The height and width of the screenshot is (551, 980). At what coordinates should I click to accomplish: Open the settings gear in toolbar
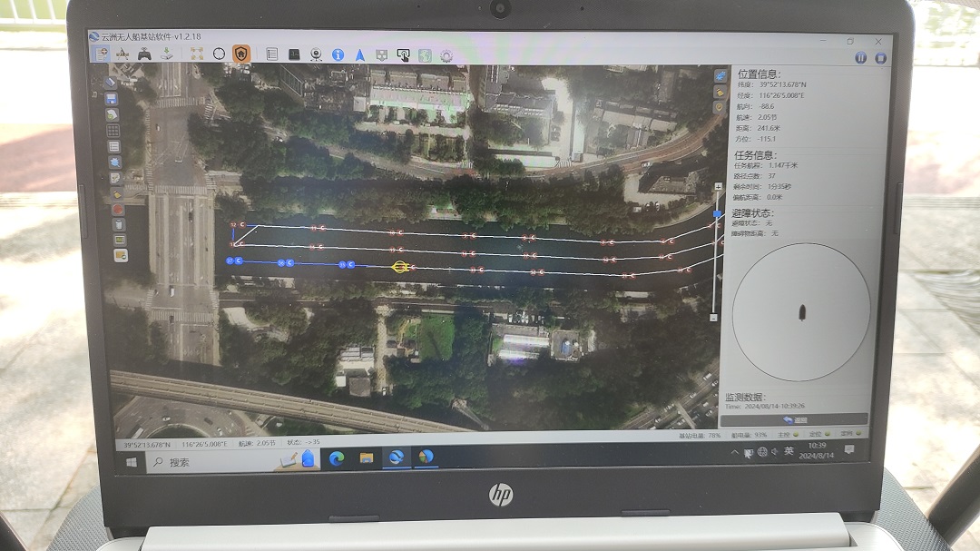click(446, 55)
